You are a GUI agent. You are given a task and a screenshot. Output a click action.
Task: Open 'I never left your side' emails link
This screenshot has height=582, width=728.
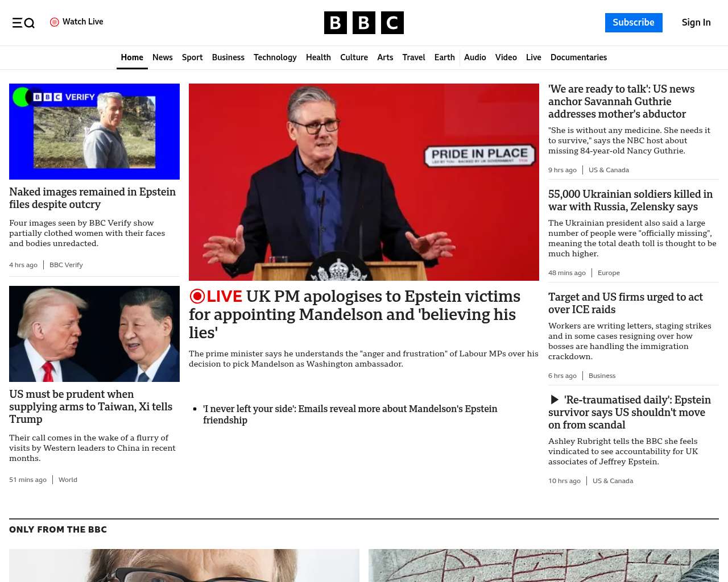[x=350, y=414]
